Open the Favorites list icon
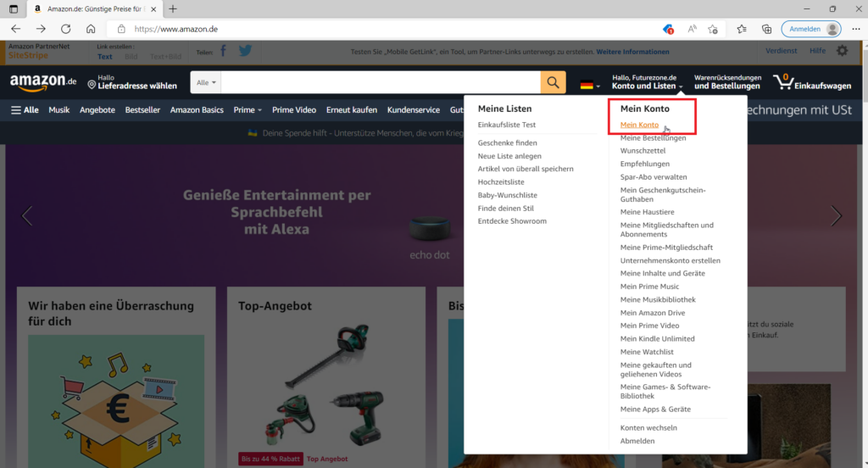The height and width of the screenshot is (468, 868). [x=742, y=29]
